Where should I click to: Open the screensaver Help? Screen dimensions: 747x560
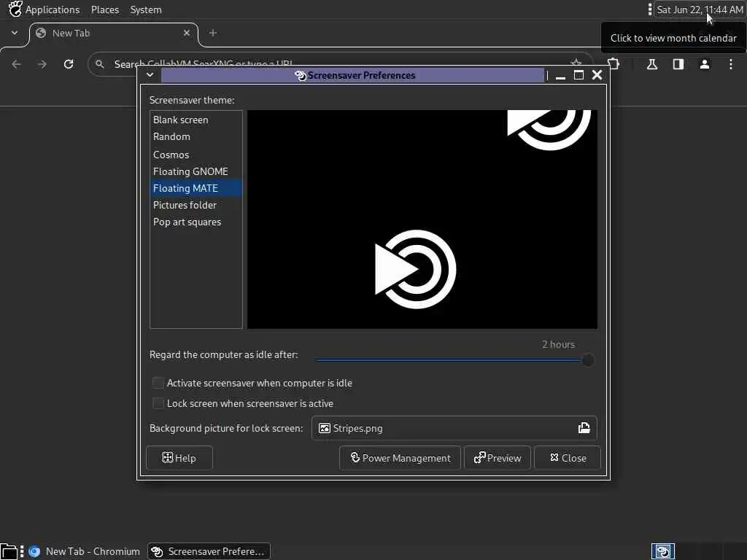pyautogui.click(x=179, y=458)
